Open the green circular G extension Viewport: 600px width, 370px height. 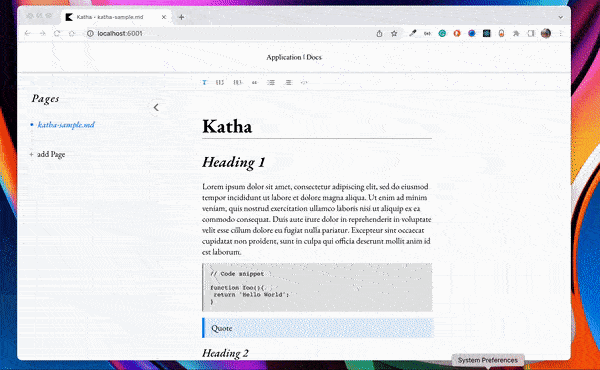click(442, 33)
